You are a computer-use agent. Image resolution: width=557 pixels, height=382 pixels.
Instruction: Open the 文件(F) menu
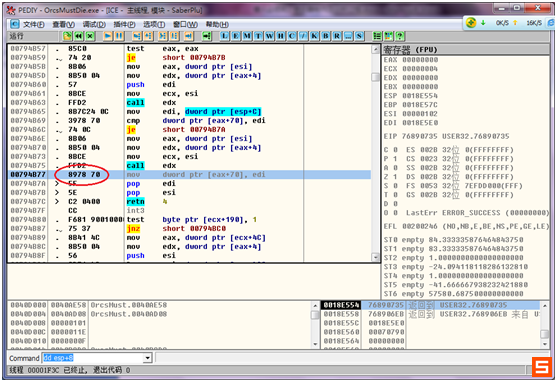(34, 24)
